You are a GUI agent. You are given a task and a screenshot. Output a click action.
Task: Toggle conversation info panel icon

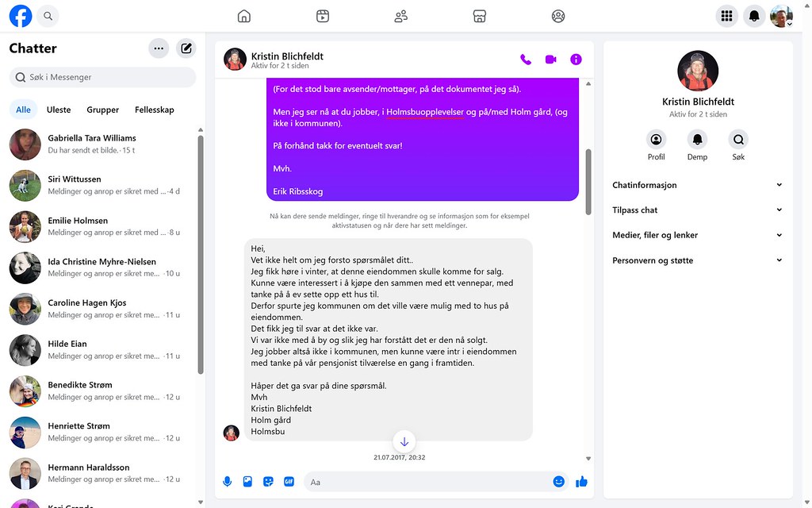click(576, 60)
